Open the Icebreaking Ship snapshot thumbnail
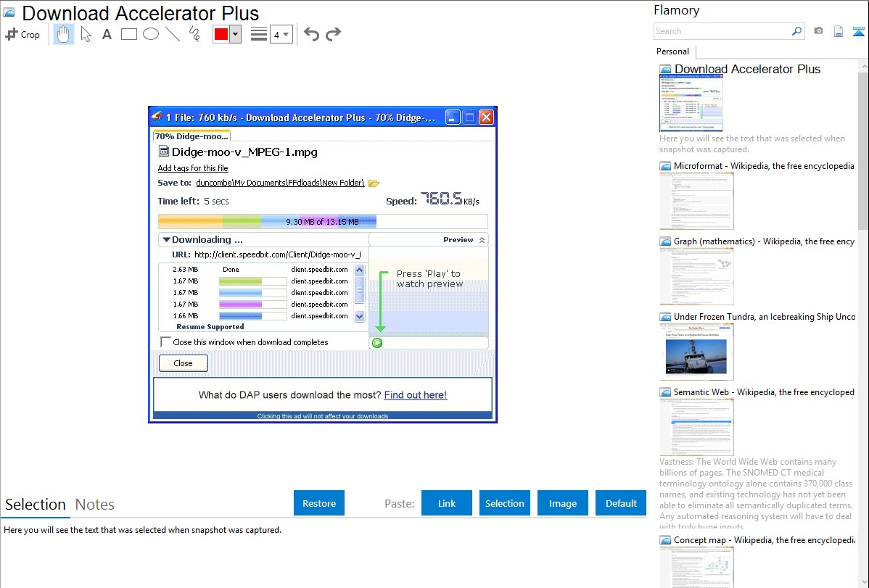The width and height of the screenshot is (869, 588). (x=696, y=352)
